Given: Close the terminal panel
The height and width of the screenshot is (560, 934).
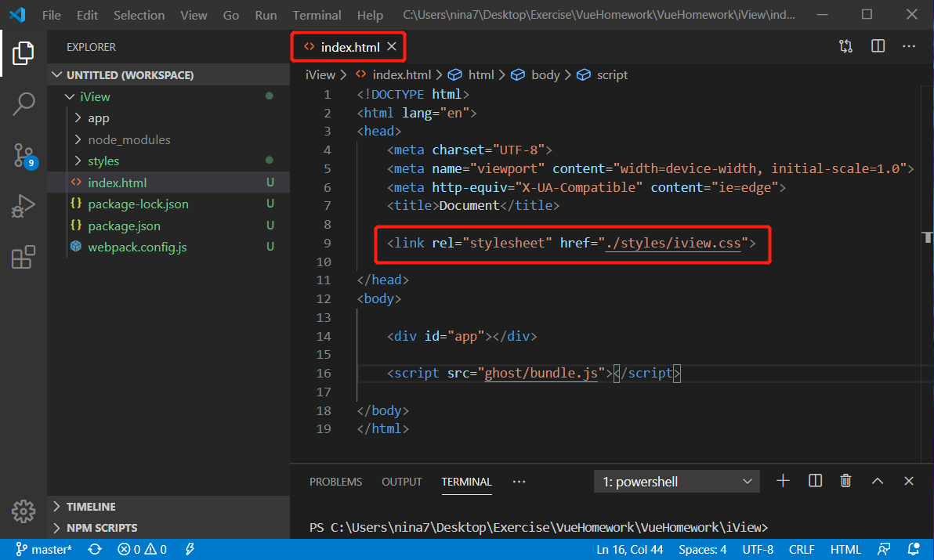Looking at the screenshot, I should [908, 481].
